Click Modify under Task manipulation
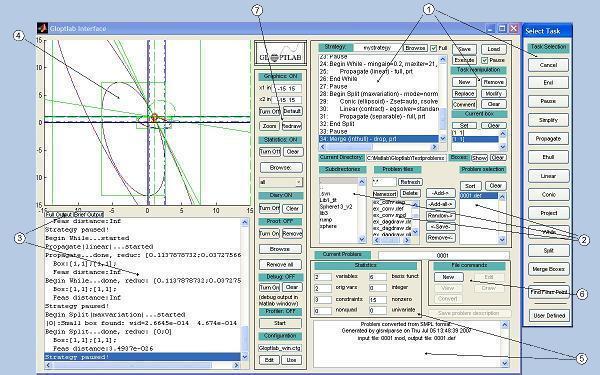This screenshot has height=375, width=600. coord(494,93)
